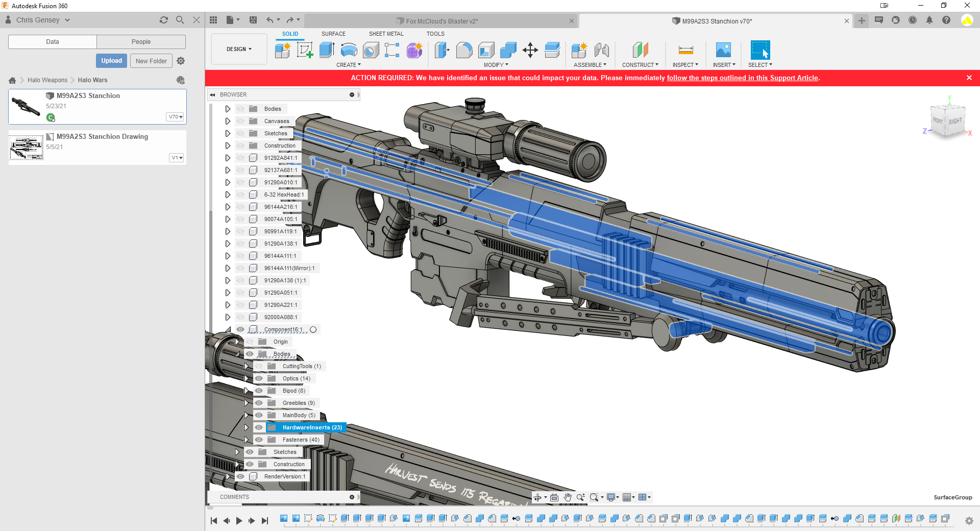The image size is (980, 531).
Task: Expand the top-level Bodies folder
Action: (228, 109)
